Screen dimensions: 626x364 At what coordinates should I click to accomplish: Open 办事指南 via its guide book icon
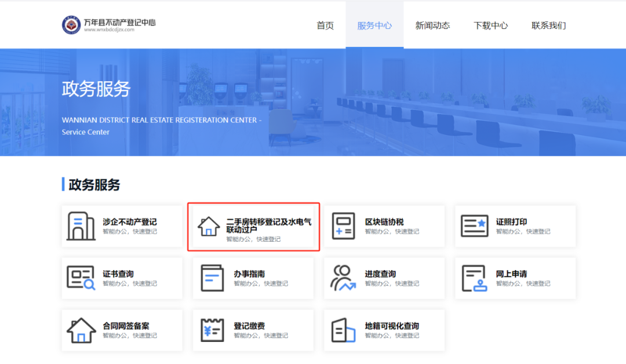[x=213, y=278]
